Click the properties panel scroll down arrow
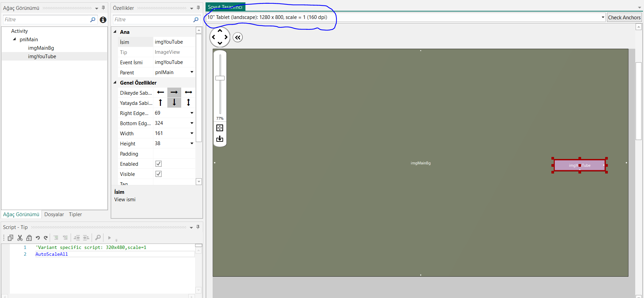The width and height of the screenshot is (644, 298). point(199,182)
